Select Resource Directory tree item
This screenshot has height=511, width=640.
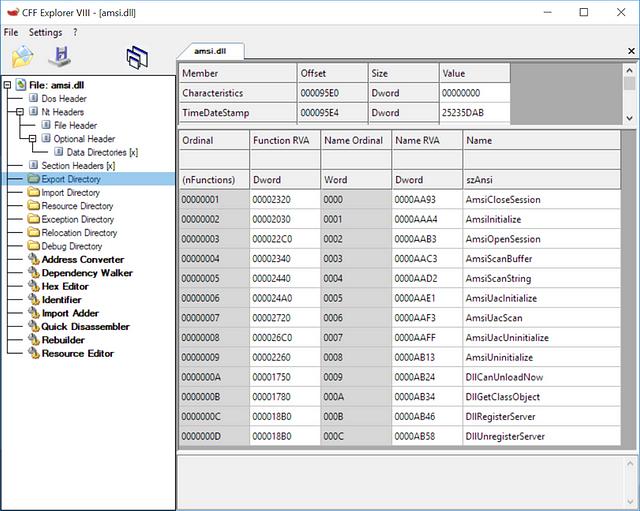coord(77,206)
